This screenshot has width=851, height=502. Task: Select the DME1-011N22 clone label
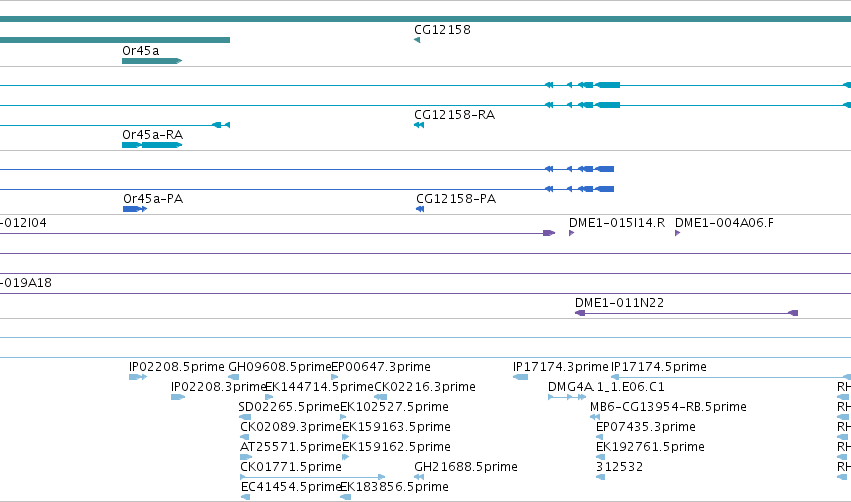pyautogui.click(x=619, y=302)
